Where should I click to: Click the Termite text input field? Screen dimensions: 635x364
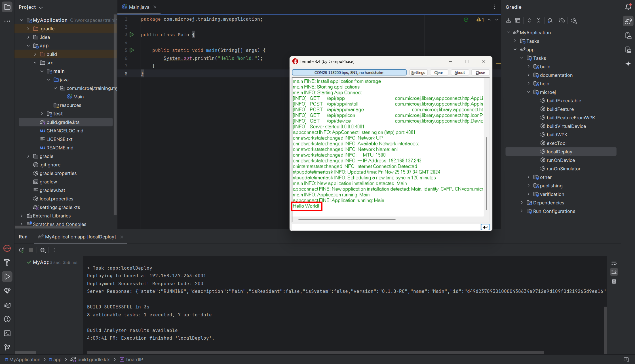click(x=385, y=227)
